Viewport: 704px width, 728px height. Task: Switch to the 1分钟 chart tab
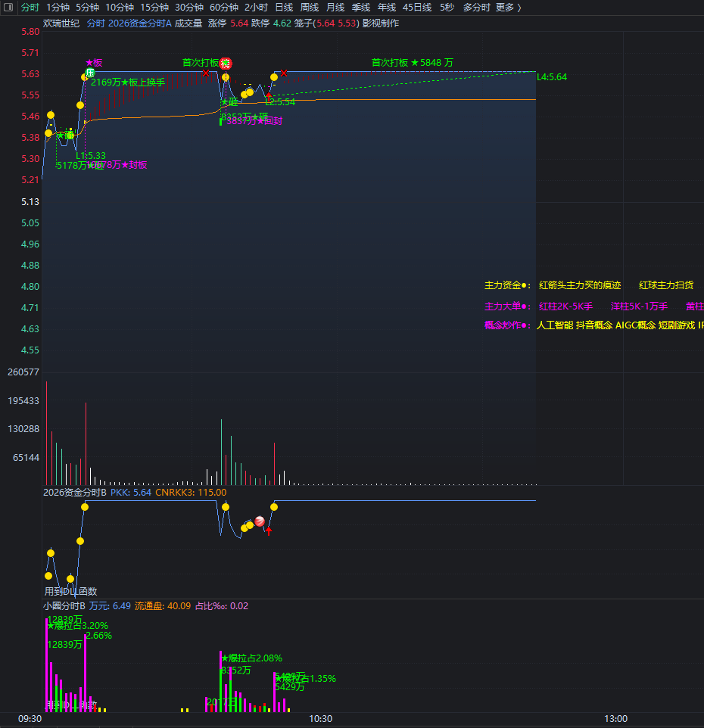click(x=58, y=8)
